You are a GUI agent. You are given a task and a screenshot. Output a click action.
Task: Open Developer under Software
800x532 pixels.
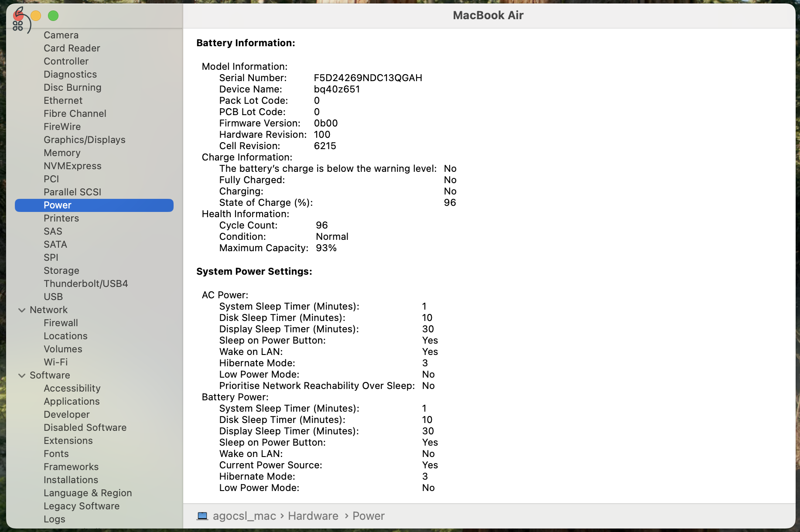click(67, 414)
